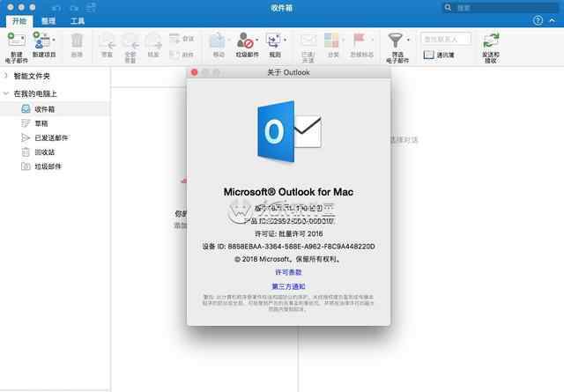
Task: Switch to the Tools (工具) ribbon tab
Action: tap(78, 21)
